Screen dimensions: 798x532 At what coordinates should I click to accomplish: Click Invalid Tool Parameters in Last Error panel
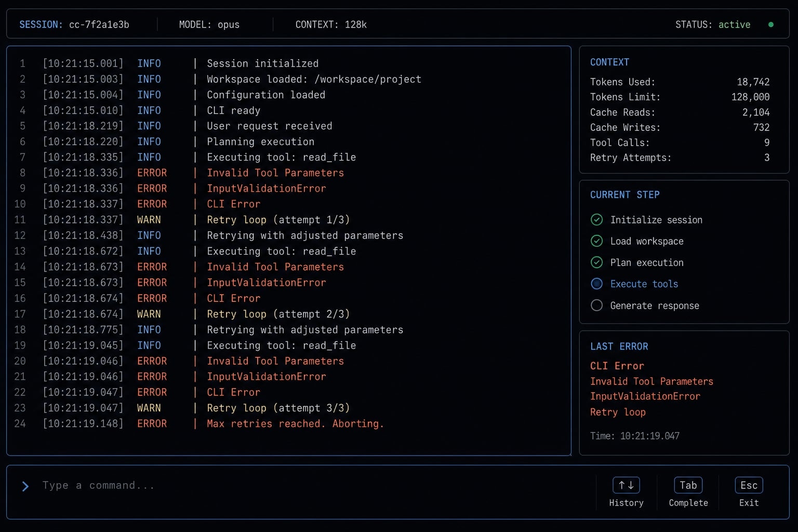tap(651, 381)
